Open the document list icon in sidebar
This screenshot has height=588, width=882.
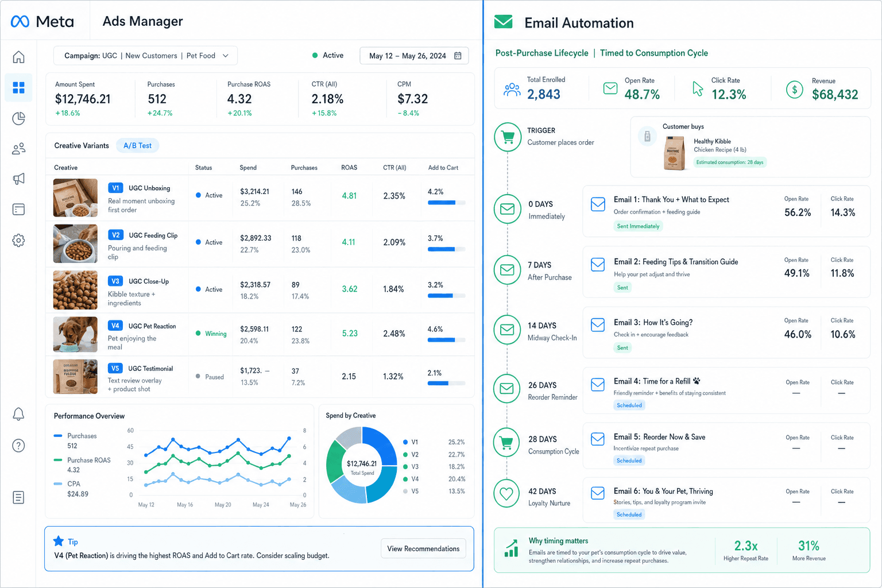(18, 497)
